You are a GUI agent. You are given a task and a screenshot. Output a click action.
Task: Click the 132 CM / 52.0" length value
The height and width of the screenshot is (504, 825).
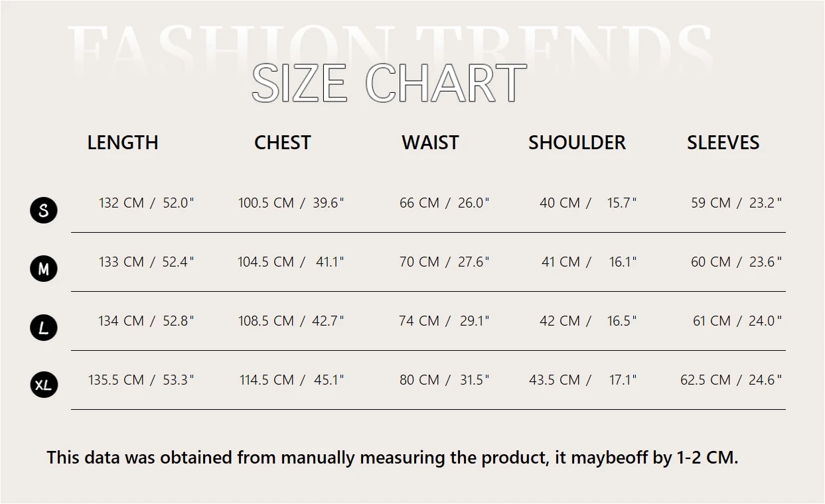(x=146, y=203)
